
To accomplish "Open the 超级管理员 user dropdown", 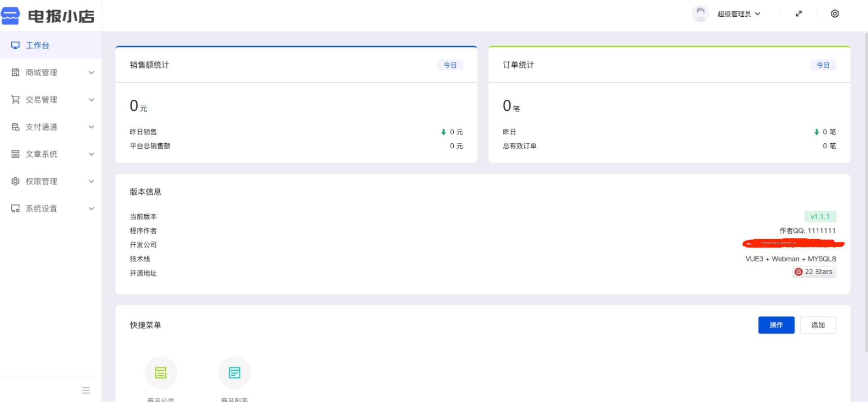I will click(x=738, y=14).
